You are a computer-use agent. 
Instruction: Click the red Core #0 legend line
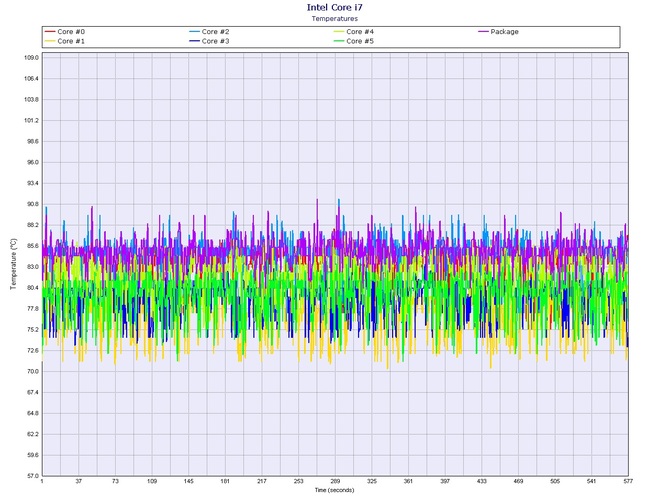[50, 32]
